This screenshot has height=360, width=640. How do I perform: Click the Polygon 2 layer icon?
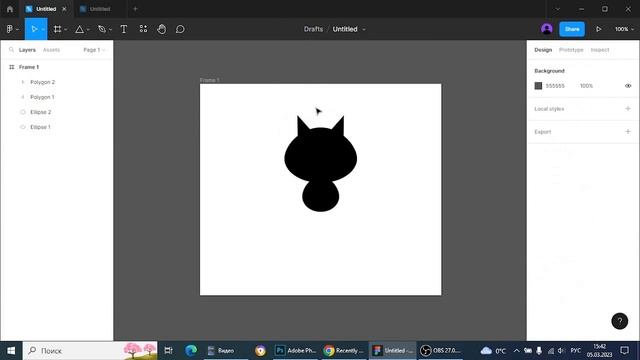click(x=23, y=82)
